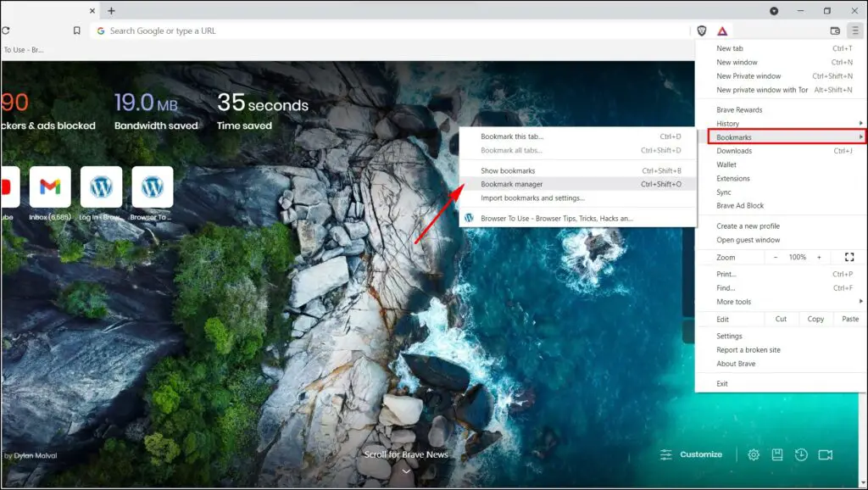
Task: Choose Print... from the menu
Action: [781, 274]
